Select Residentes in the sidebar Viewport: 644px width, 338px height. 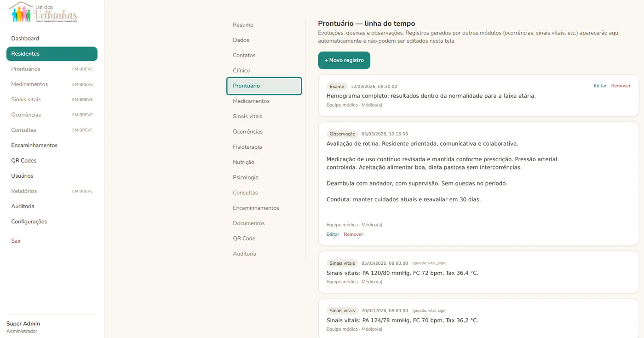52,54
